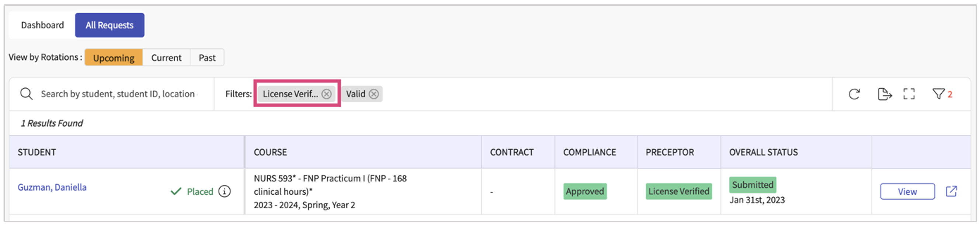Click the info icon beside Placed
This screenshot has height=226, width=980.
(225, 191)
